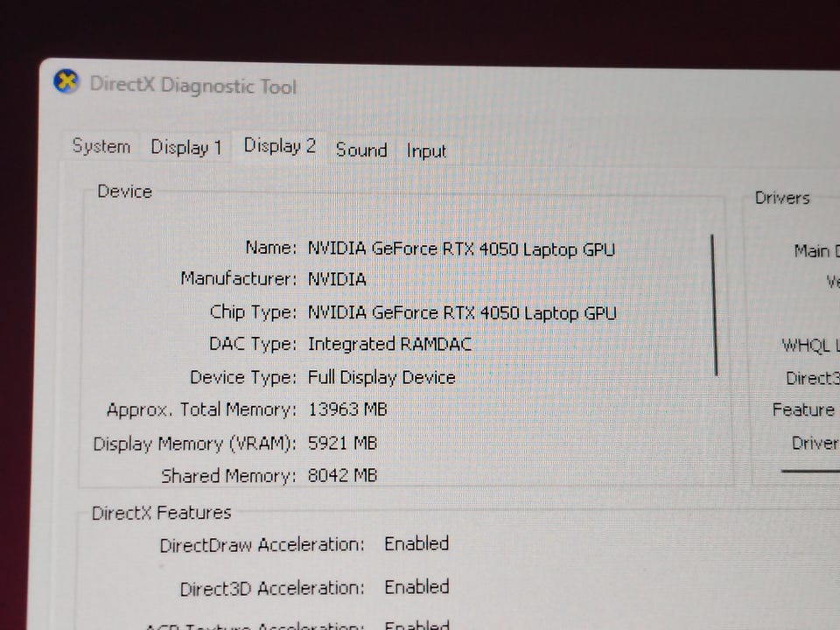Select the 5921 MB VRAM value

pyautogui.click(x=342, y=443)
